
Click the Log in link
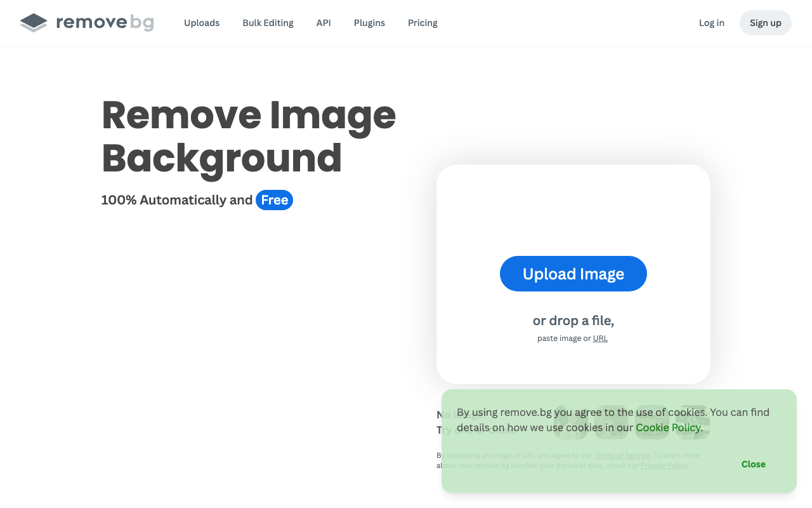coord(712,23)
